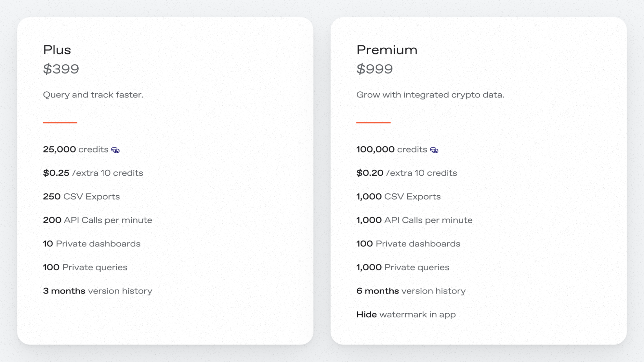Click 100 Private dashboards in Premium
This screenshot has height=362, width=644.
[x=408, y=244]
